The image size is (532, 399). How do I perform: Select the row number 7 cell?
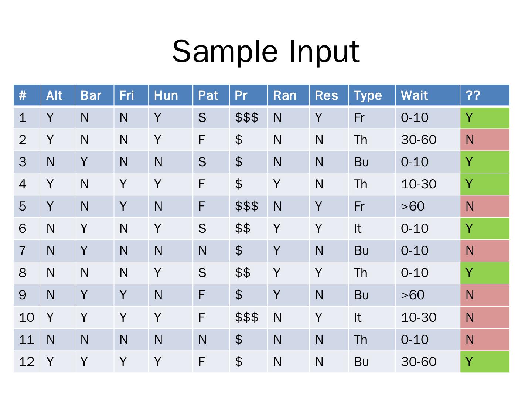[27, 250]
